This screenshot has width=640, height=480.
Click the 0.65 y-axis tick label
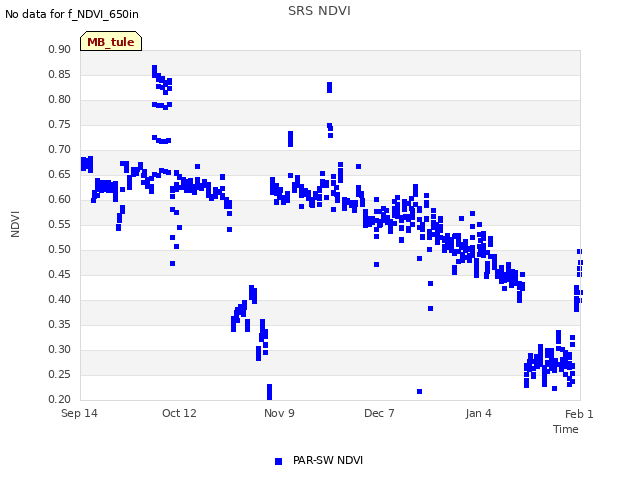coord(60,174)
